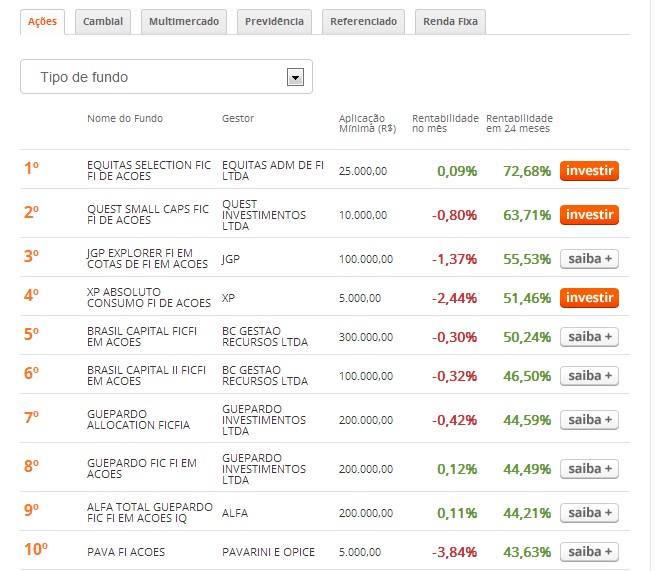The height and width of the screenshot is (571, 656).
Task: Switch to the Renda Fixa tab
Action: [450, 22]
